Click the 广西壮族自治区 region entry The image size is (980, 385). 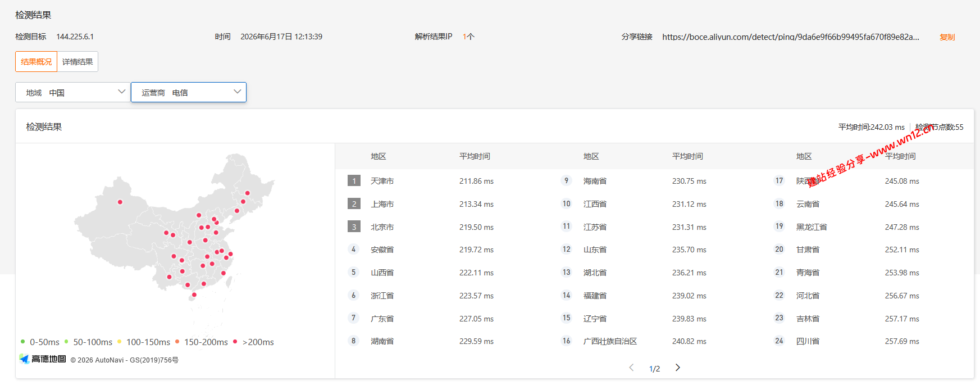[610, 341]
